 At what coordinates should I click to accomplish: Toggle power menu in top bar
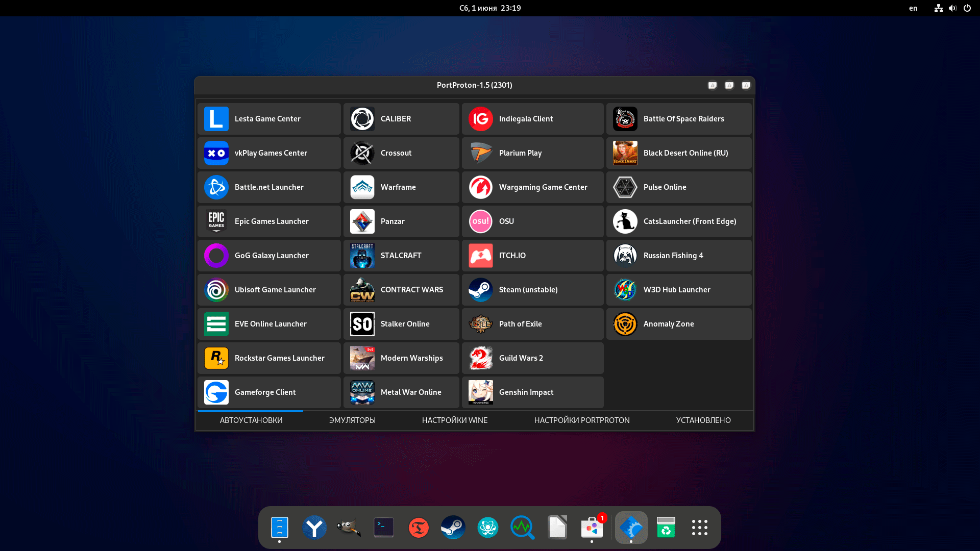(967, 8)
